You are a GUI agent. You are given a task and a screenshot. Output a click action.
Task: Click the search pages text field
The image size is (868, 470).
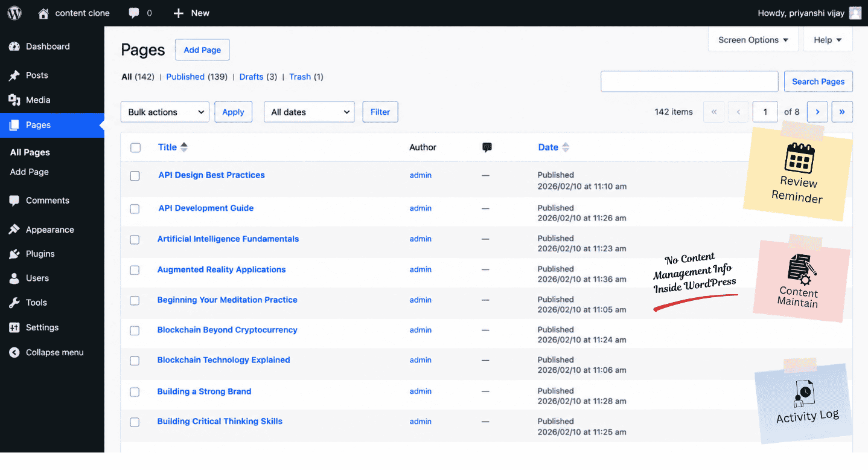pyautogui.click(x=689, y=82)
